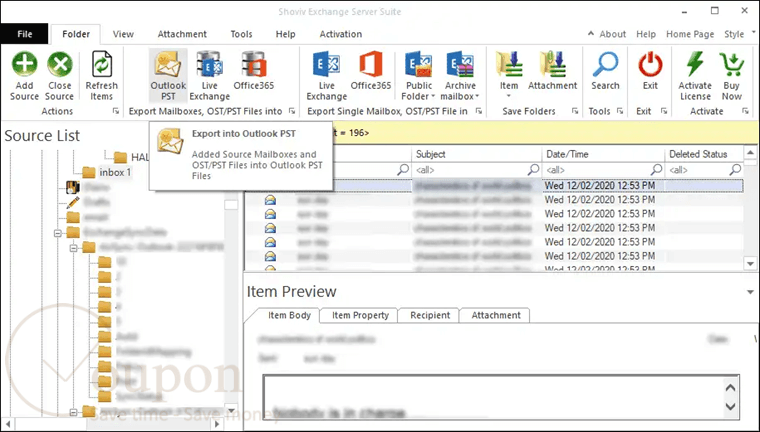
Task: Refresh Items using the ribbon icon
Action: (x=102, y=64)
